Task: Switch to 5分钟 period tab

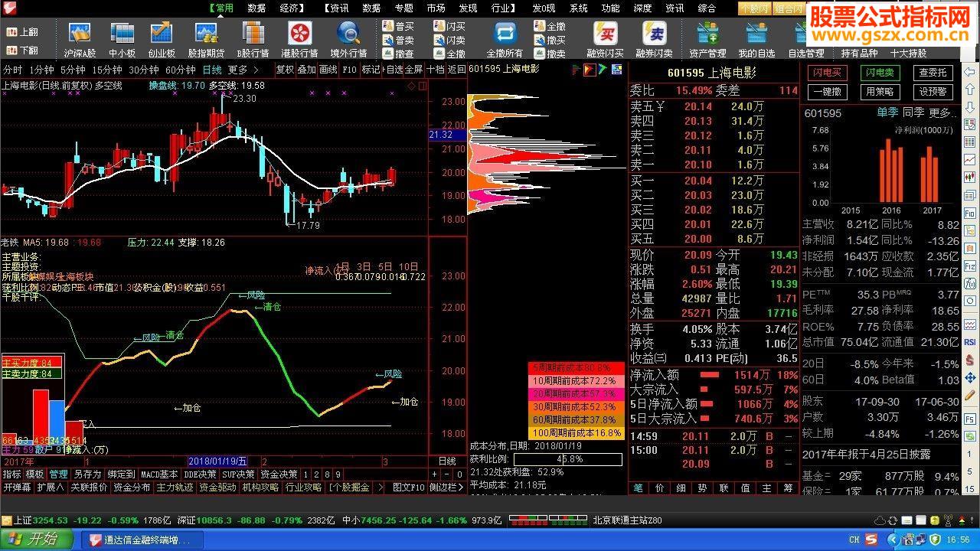Action: pyautogui.click(x=73, y=70)
